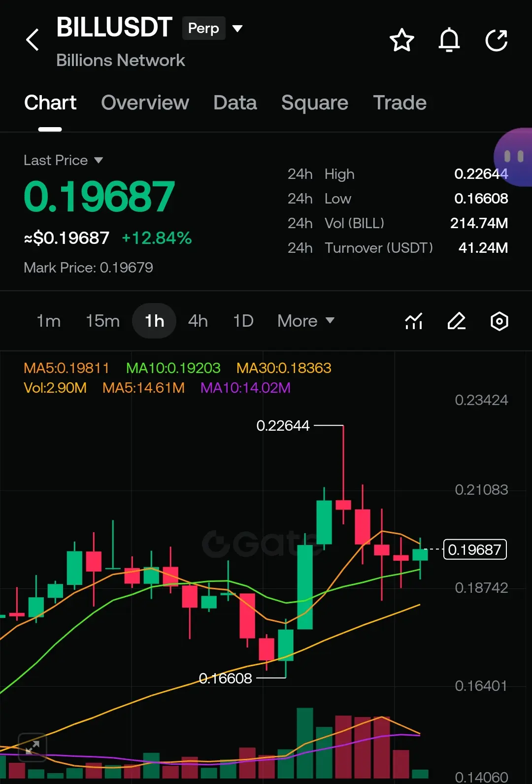Tap the +12.84% change value
532x784 pixels.
[x=157, y=238]
